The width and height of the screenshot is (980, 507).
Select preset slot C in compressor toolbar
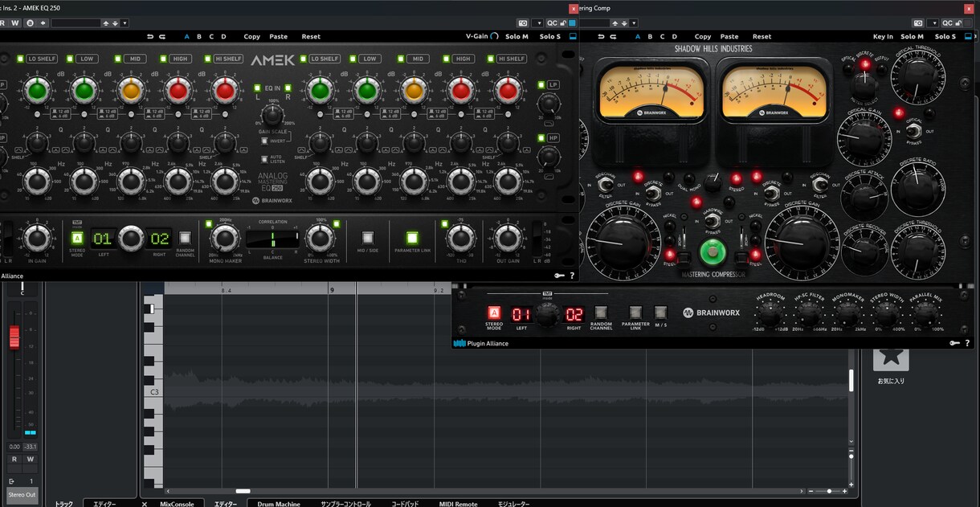point(662,36)
